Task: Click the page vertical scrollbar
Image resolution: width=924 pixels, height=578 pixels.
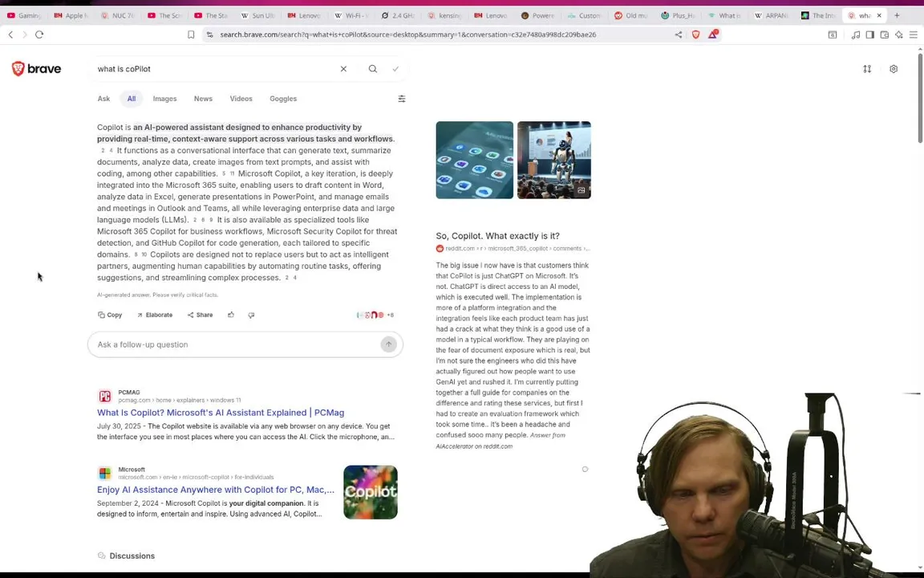Action: click(920, 98)
